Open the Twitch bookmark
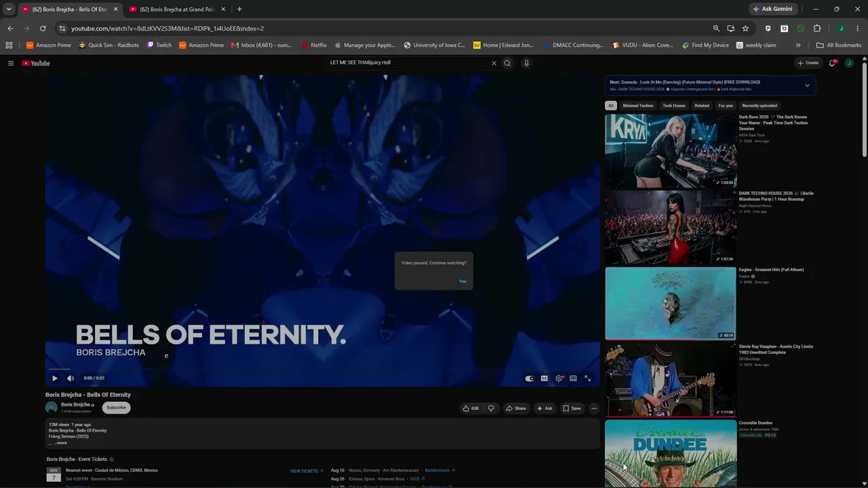 coord(159,45)
